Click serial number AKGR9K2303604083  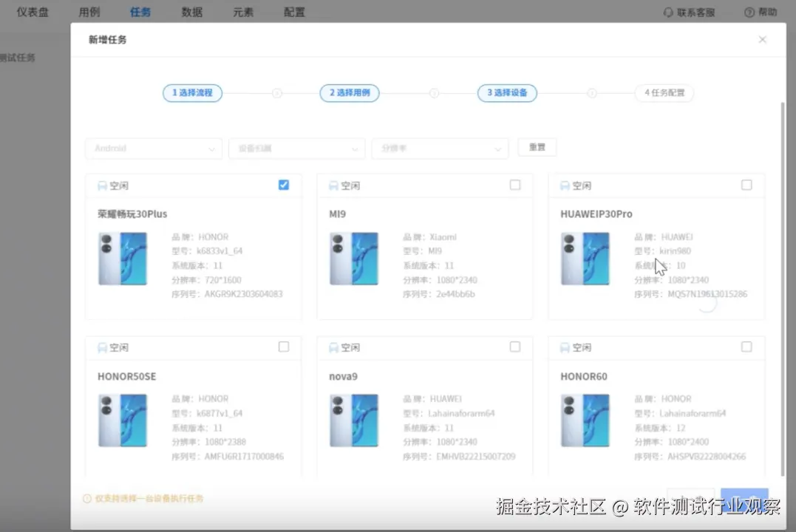pos(244,294)
